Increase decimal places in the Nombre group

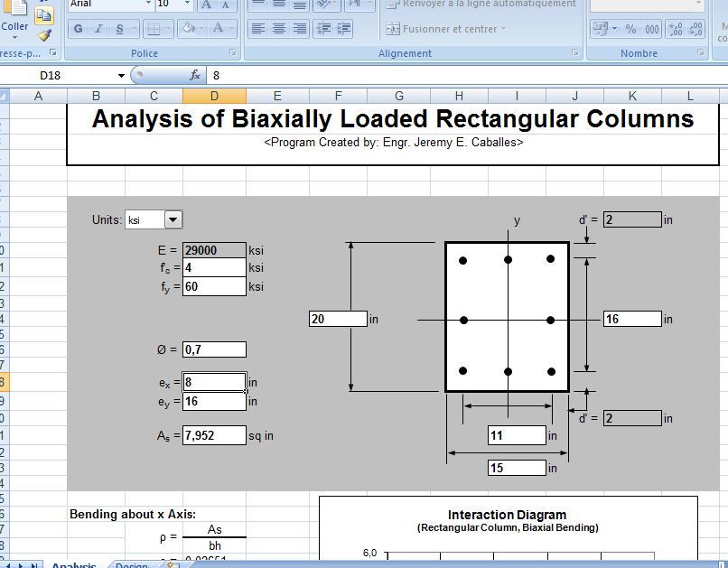[x=676, y=29]
